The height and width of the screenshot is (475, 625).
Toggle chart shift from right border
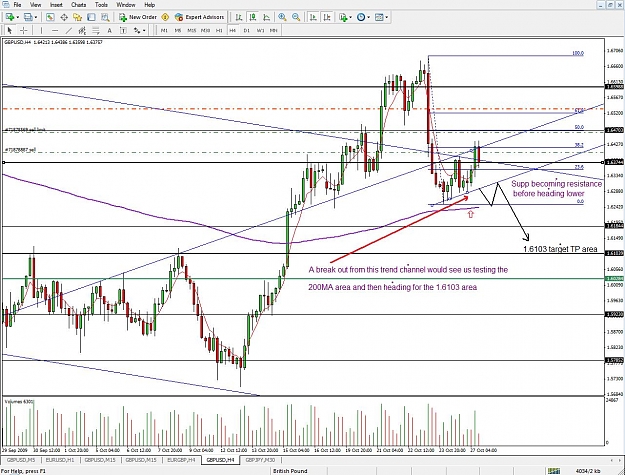coord(327,17)
